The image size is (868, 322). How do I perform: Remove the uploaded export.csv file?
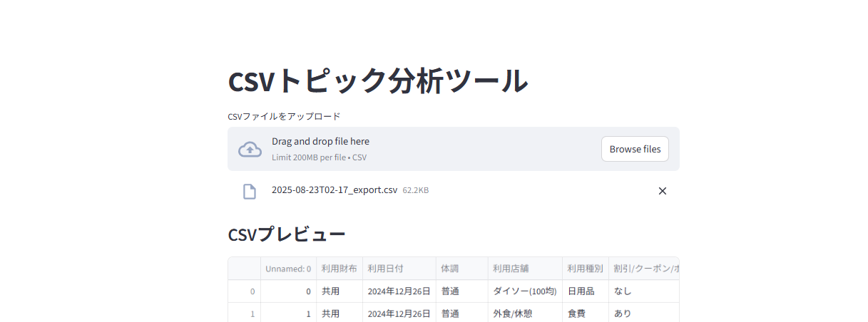[x=662, y=191]
